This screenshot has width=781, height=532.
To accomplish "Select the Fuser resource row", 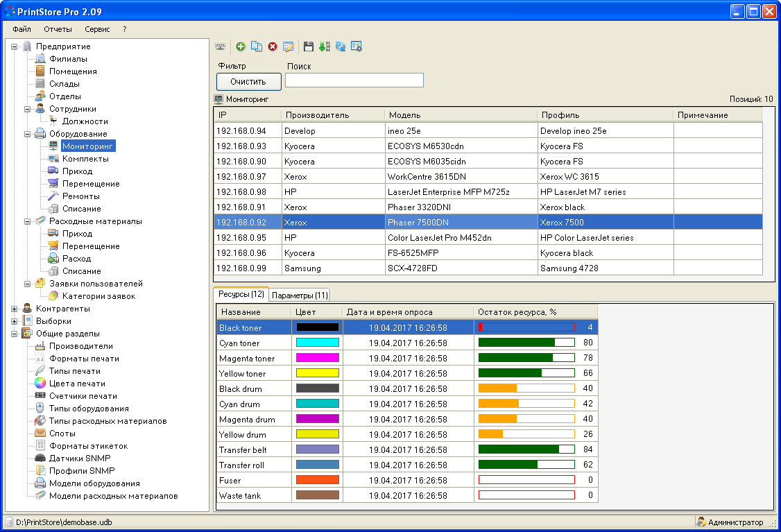I will (407, 480).
